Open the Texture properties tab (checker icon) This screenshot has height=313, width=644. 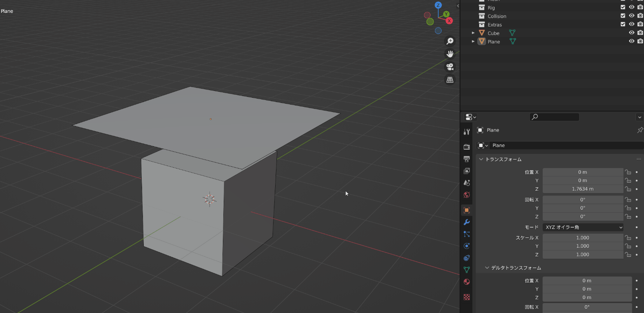(467, 297)
